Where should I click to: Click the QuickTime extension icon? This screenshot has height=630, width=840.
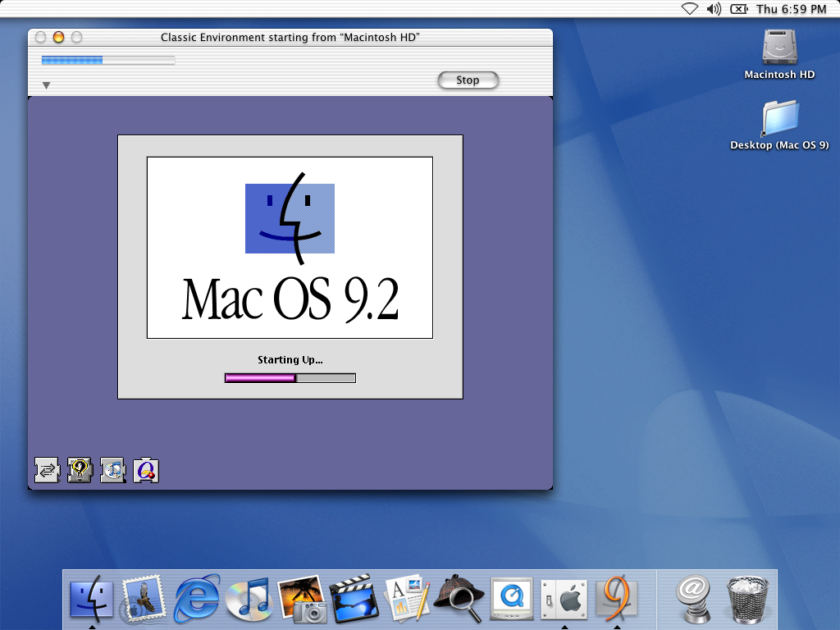coord(146,470)
